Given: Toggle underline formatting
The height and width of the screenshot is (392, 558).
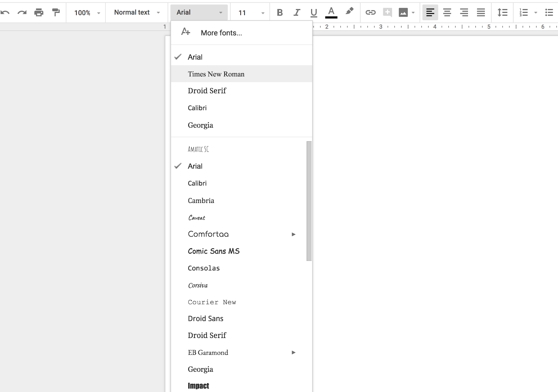Looking at the screenshot, I should (x=314, y=13).
